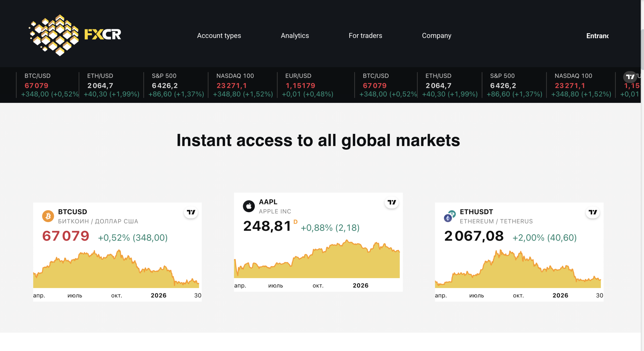The width and height of the screenshot is (644, 351).
Task: Click 'APPLE INC' subtitle
Action: pyautogui.click(x=275, y=212)
